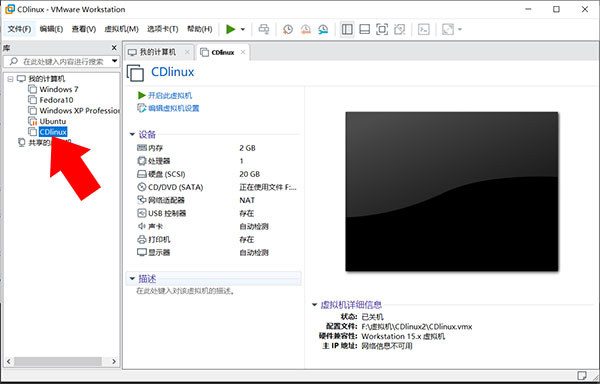Click the 显示器 device row
The width and height of the screenshot is (600, 384).
(217, 252)
